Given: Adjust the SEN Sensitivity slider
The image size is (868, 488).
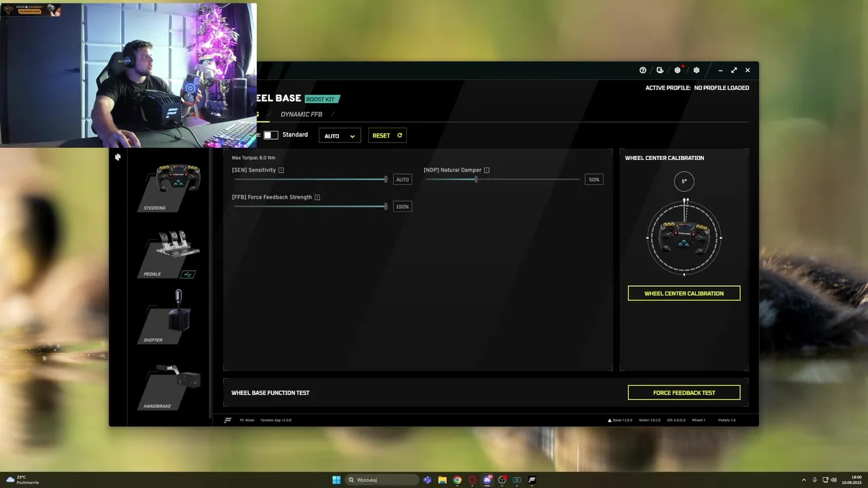Looking at the screenshot, I should (x=311, y=180).
